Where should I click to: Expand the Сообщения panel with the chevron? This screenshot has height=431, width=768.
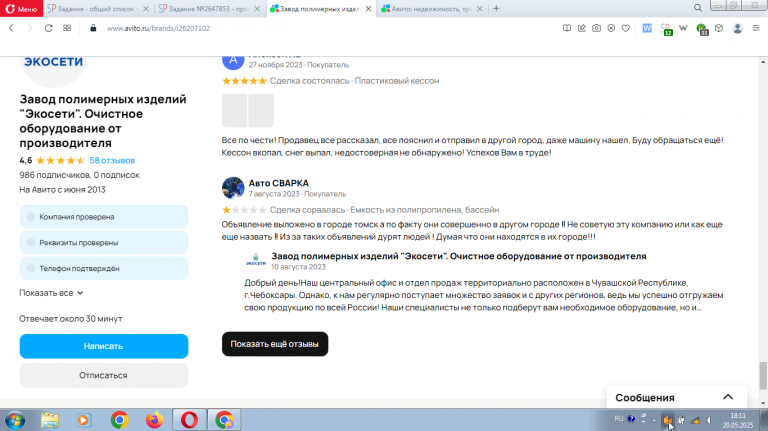[728, 397]
